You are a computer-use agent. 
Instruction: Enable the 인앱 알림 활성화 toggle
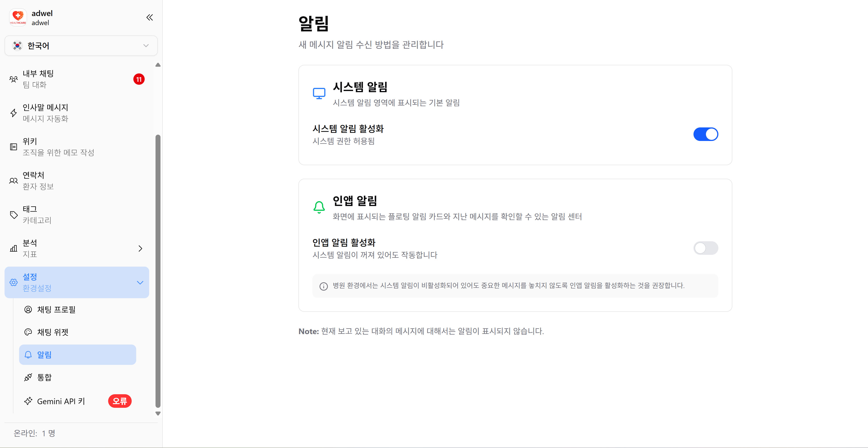(x=705, y=248)
